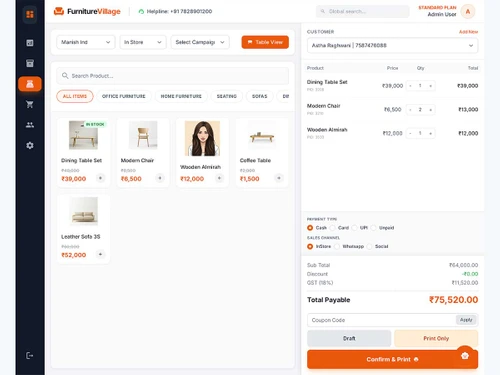Viewport: 500px width, 375px height.
Task: Select the SOFAS category tab
Action: (260, 96)
